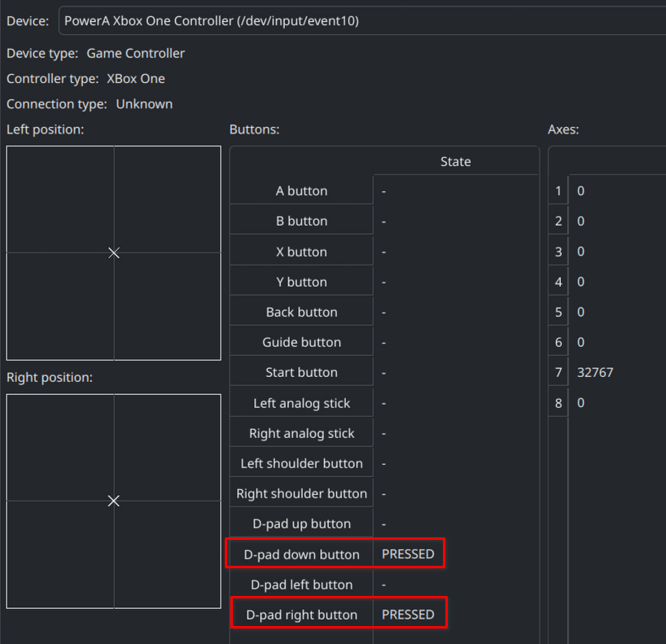Select the Back button row
This screenshot has height=644, width=666.
pos(301,311)
